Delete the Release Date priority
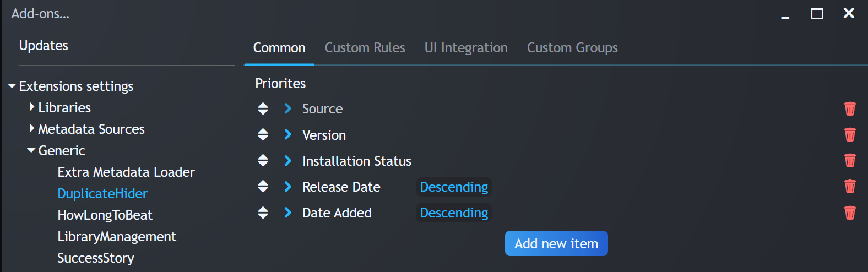Screen dimensions: 868x272 click(x=850, y=186)
